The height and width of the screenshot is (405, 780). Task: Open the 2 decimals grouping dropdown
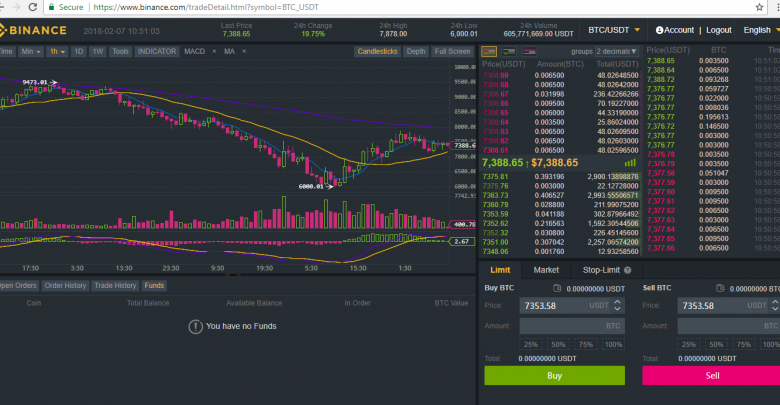point(616,50)
